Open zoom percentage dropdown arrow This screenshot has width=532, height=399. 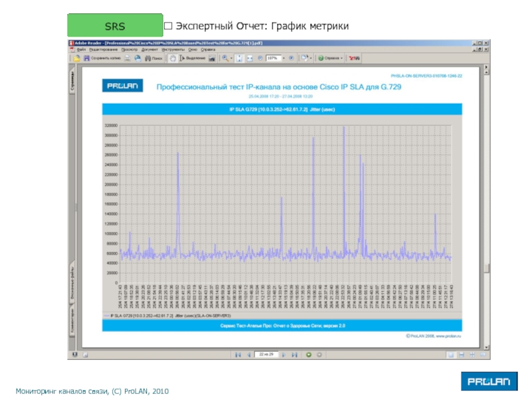(284, 59)
